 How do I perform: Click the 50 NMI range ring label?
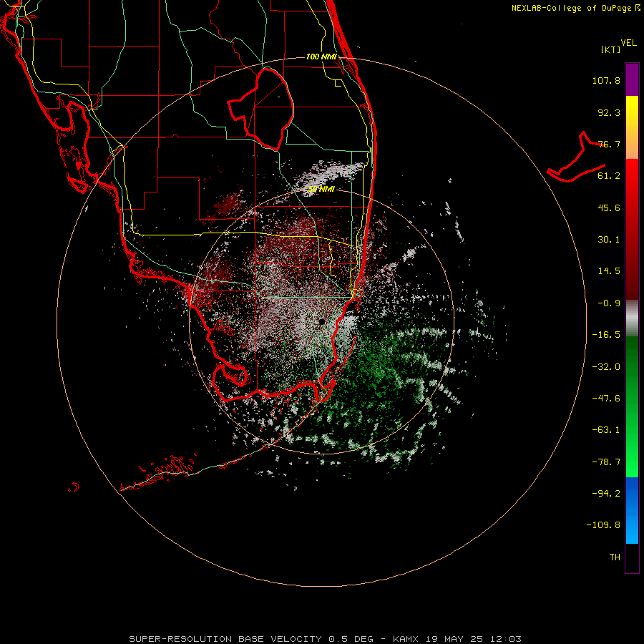point(321,190)
